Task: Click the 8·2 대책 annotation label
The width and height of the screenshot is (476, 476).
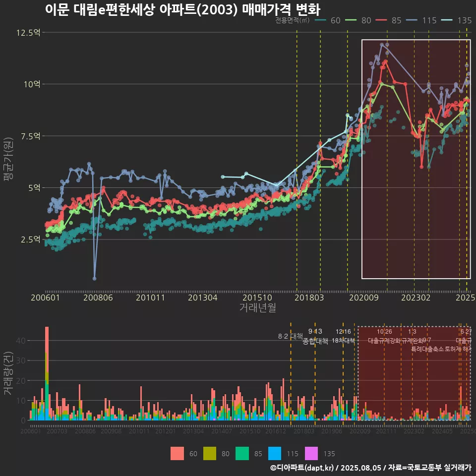Action: tap(291, 336)
